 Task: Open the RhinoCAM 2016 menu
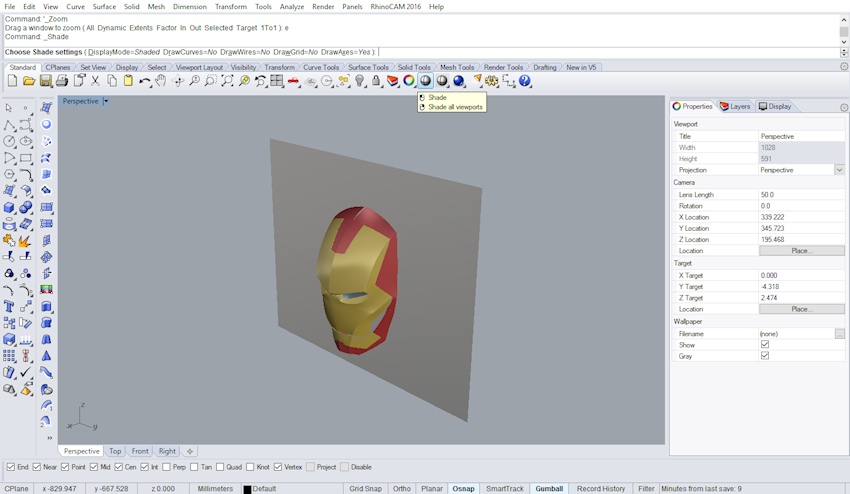pyautogui.click(x=395, y=7)
